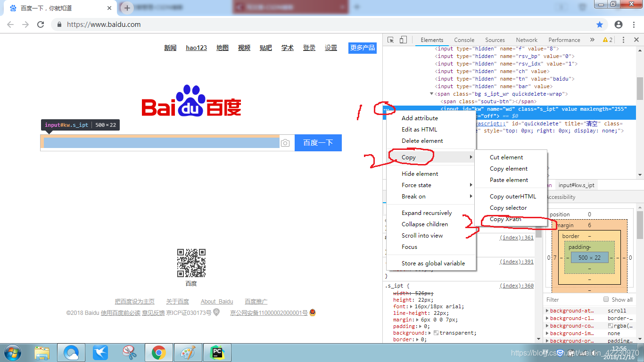
Task: Select Copy XPath menu item
Action: click(x=511, y=219)
